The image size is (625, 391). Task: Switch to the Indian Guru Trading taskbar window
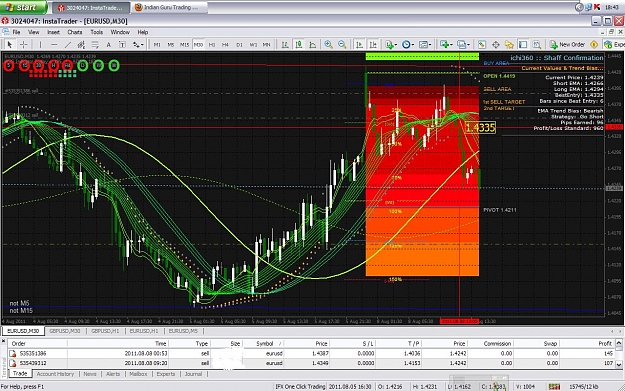170,8
